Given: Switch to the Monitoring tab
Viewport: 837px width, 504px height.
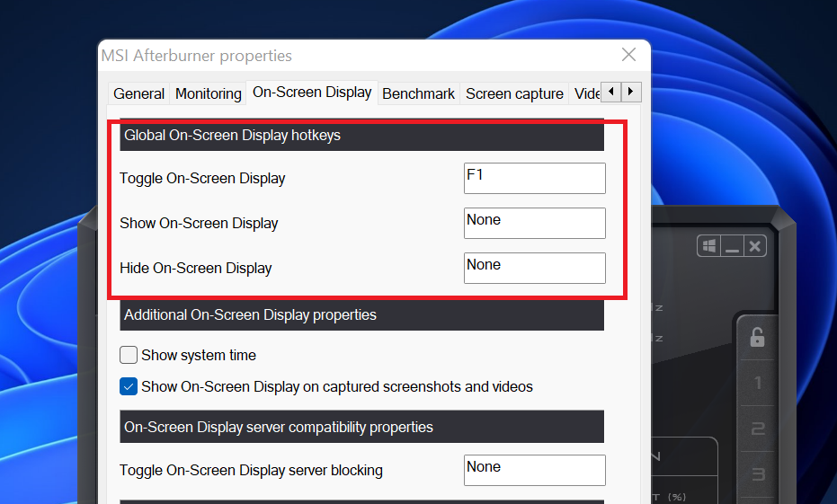Looking at the screenshot, I should (x=209, y=93).
